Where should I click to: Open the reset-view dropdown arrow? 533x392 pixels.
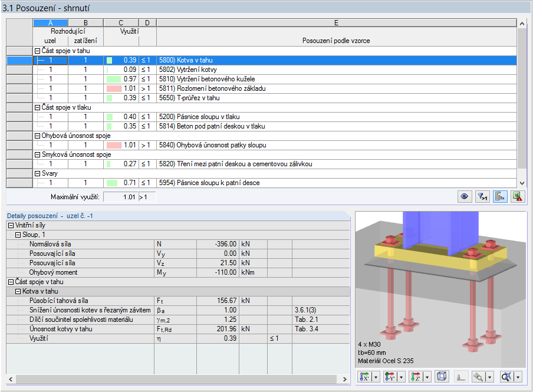point(518,377)
